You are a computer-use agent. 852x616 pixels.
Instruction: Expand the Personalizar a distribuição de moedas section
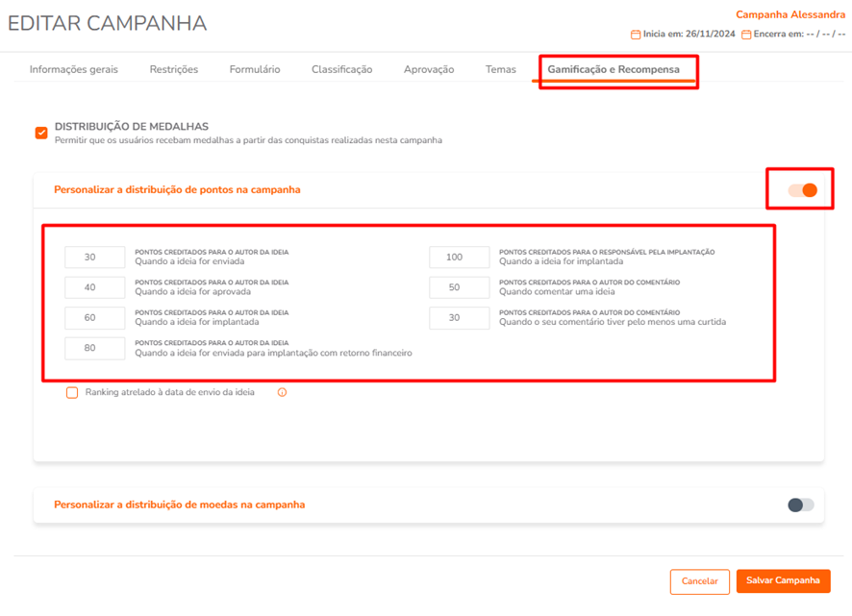[179, 505]
